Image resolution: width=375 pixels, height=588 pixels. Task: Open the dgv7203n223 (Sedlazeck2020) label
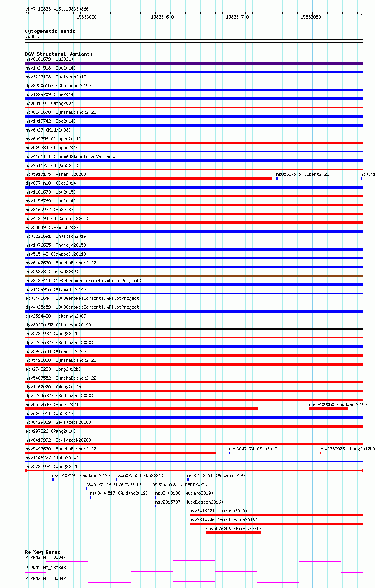[59, 343]
